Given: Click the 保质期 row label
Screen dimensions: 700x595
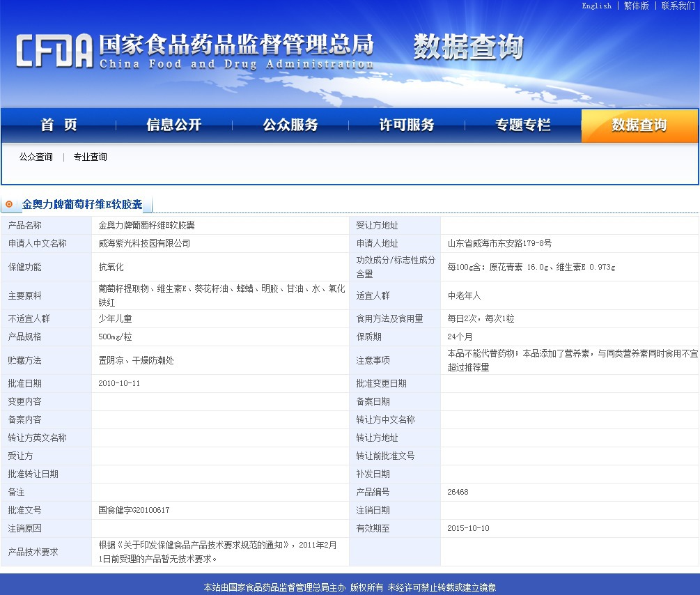Looking at the screenshot, I should (368, 337).
